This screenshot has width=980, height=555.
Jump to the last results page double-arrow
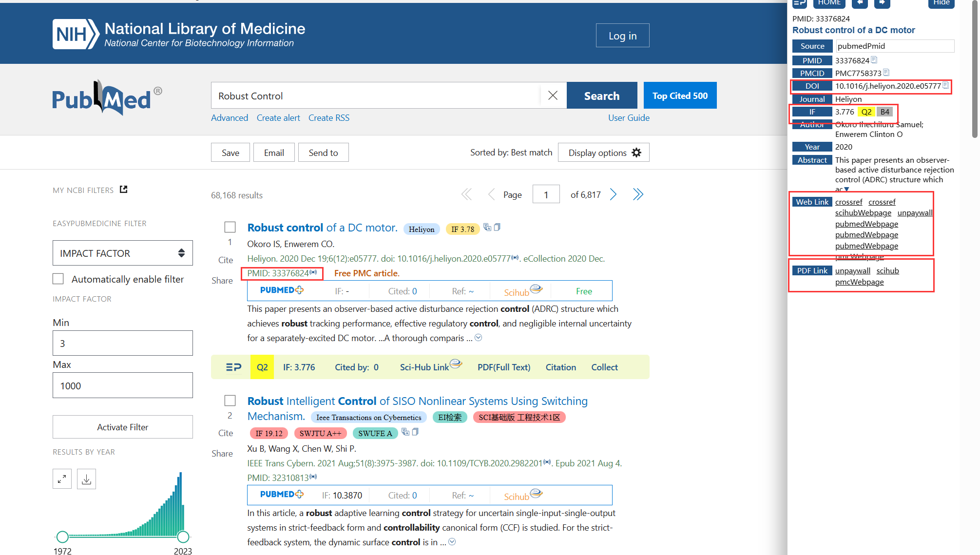point(638,194)
